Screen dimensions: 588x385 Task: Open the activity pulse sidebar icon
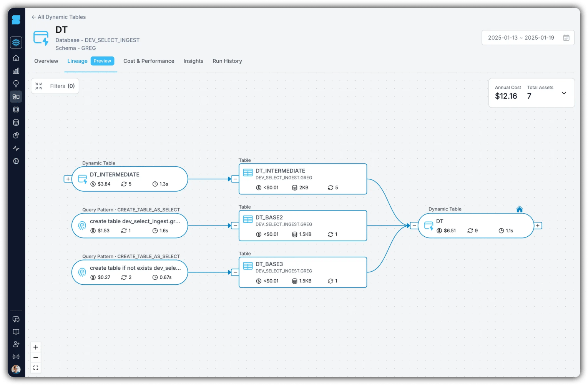click(x=16, y=148)
